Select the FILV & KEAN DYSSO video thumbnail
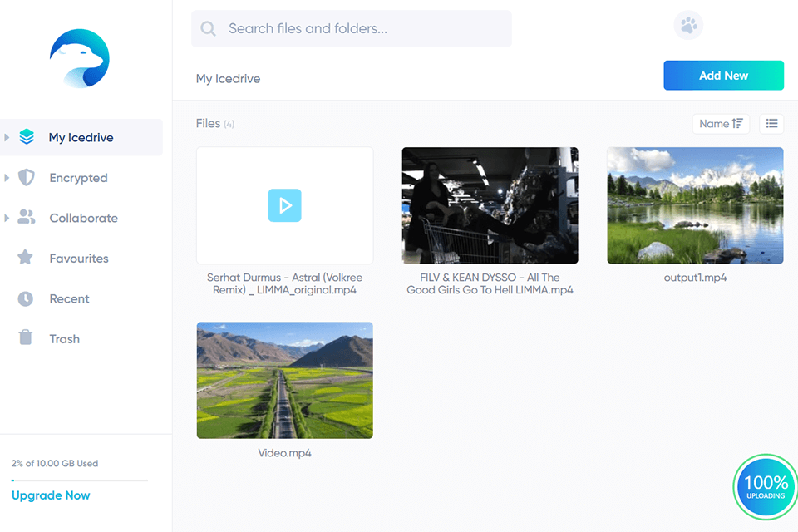The height and width of the screenshot is (532, 798). pos(490,205)
